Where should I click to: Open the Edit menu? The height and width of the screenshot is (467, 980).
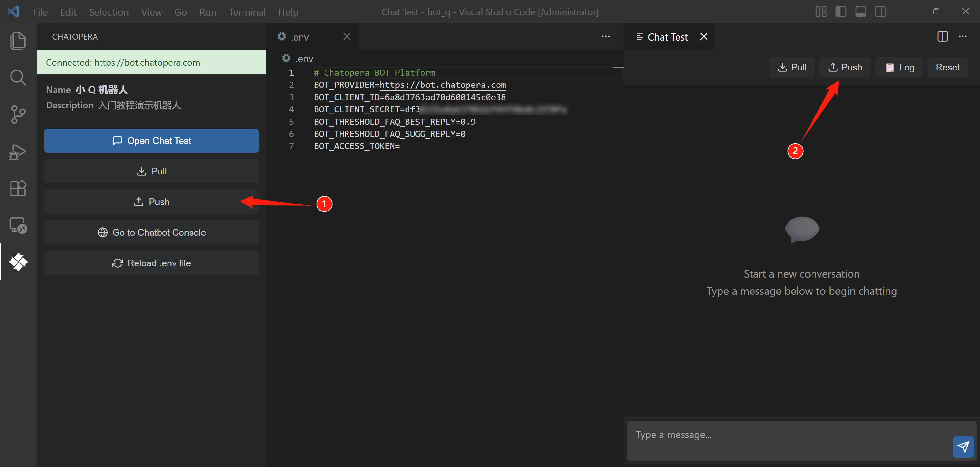point(68,12)
